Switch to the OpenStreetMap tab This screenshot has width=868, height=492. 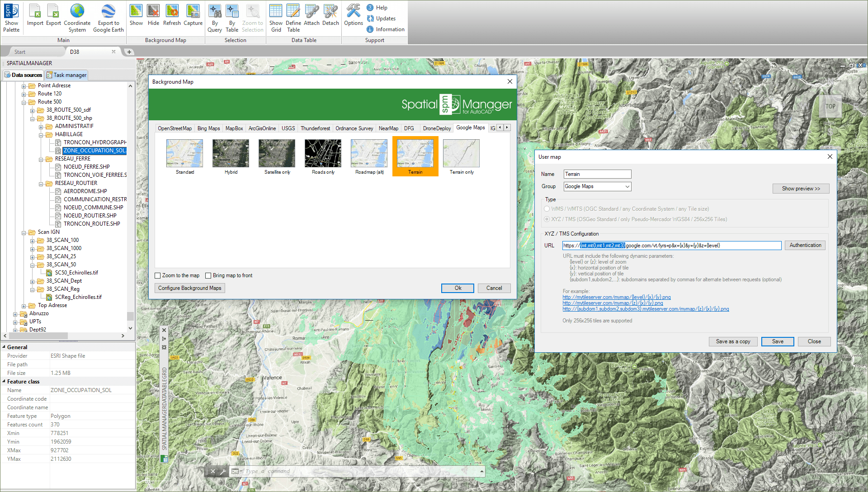(x=175, y=128)
